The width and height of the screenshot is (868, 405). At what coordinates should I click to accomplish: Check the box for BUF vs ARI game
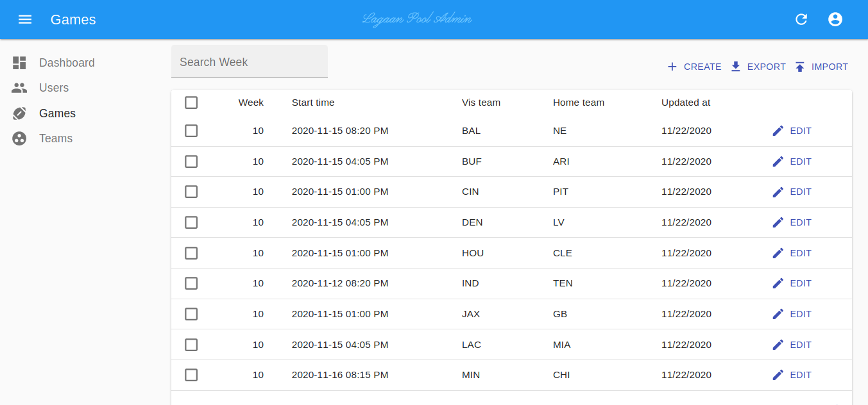(191, 161)
